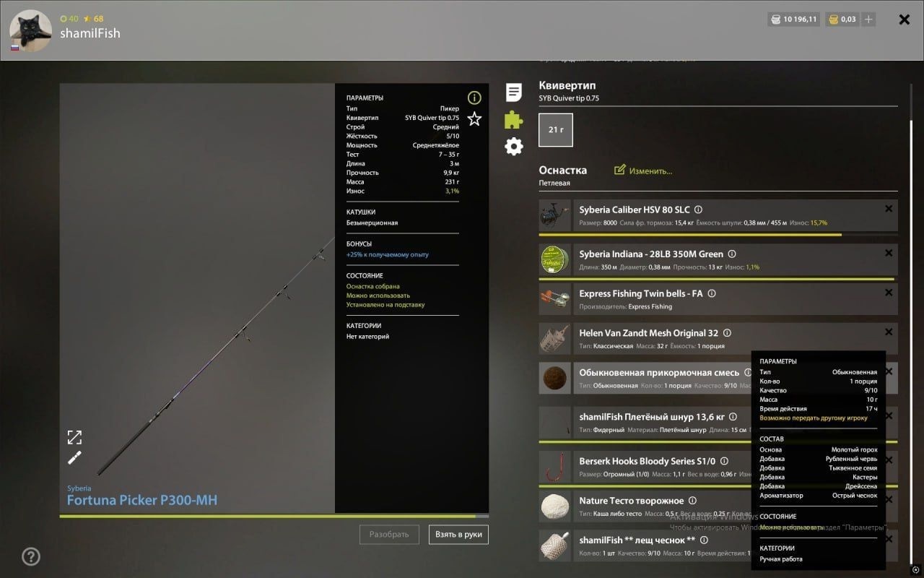Click the +25% к получаемому опыту bonus
This screenshot has height=578, width=924.
[x=387, y=254]
